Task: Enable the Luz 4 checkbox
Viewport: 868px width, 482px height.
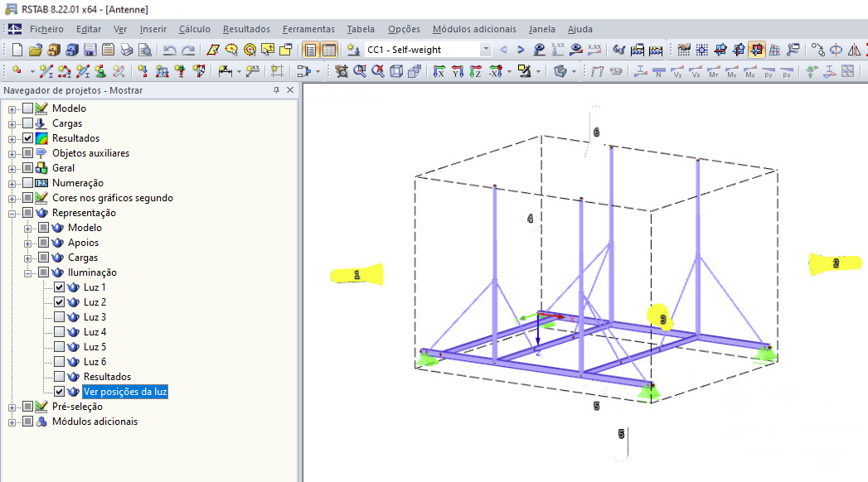Action: click(x=59, y=332)
